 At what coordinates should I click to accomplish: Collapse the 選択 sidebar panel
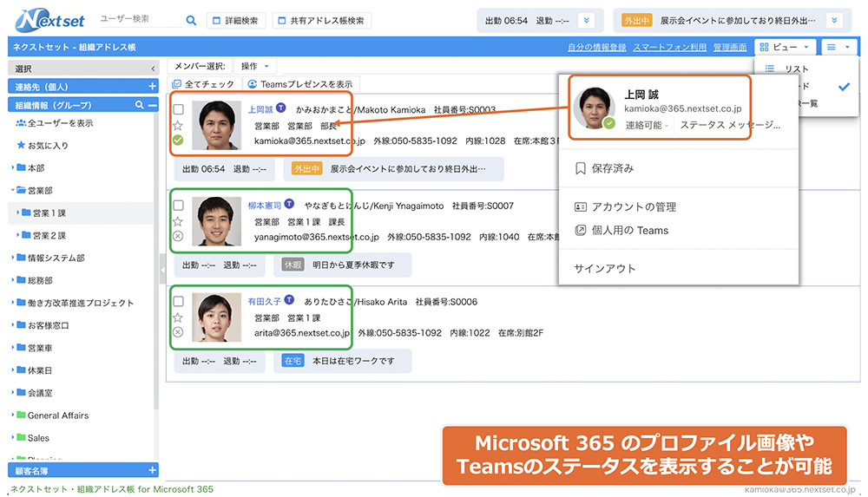point(153,69)
